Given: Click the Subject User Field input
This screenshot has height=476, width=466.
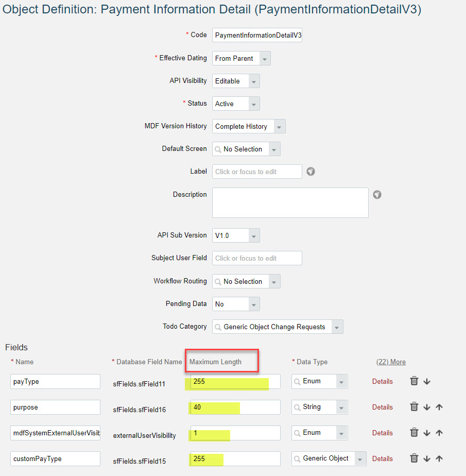Looking at the screenshot, I should click(x=257, y=258).
